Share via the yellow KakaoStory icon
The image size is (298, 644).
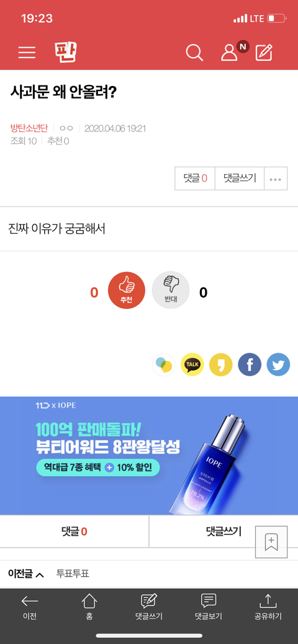pos(221,364)
